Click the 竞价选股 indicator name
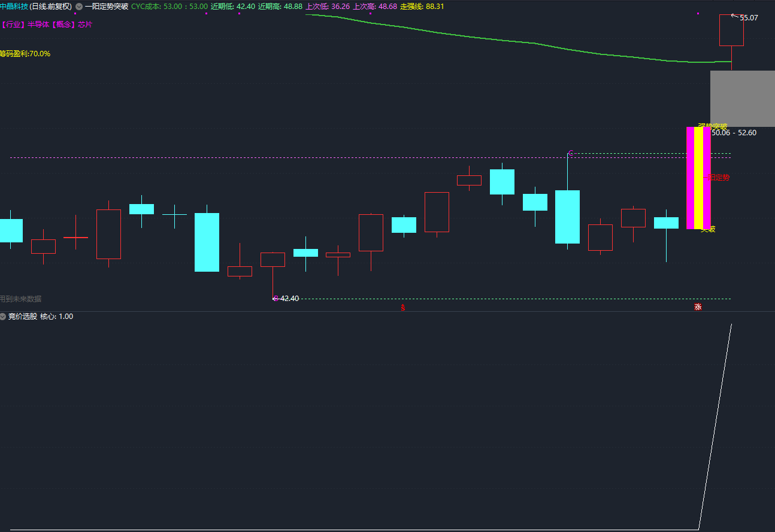775x532 pixels. [x=23, y=317]
